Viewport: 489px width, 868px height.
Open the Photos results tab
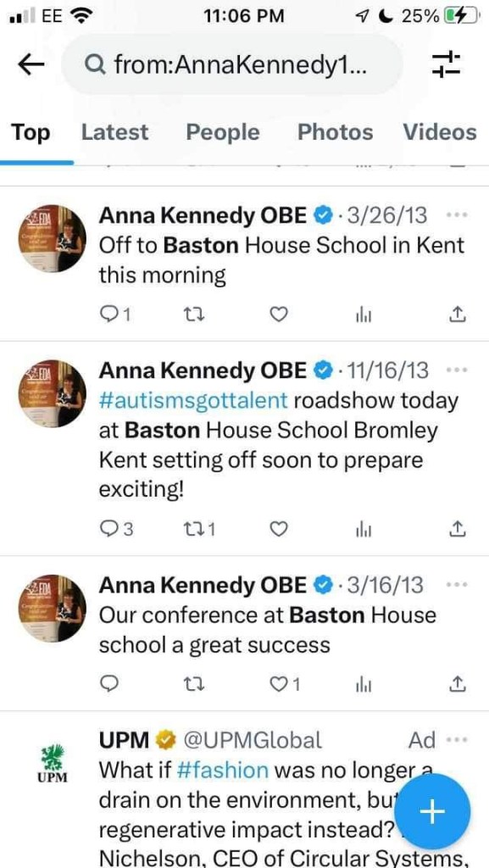click(x=334, y=132)
